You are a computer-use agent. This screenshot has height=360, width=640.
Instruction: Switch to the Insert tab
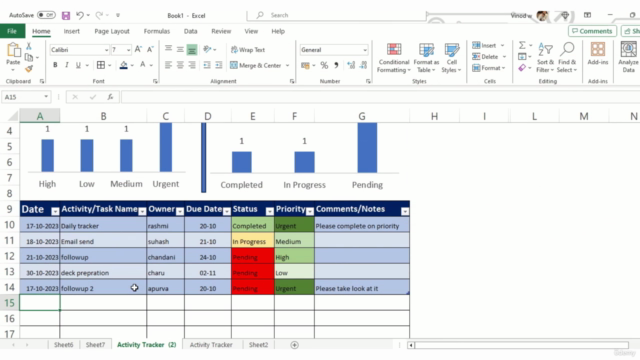coord(71,31)
